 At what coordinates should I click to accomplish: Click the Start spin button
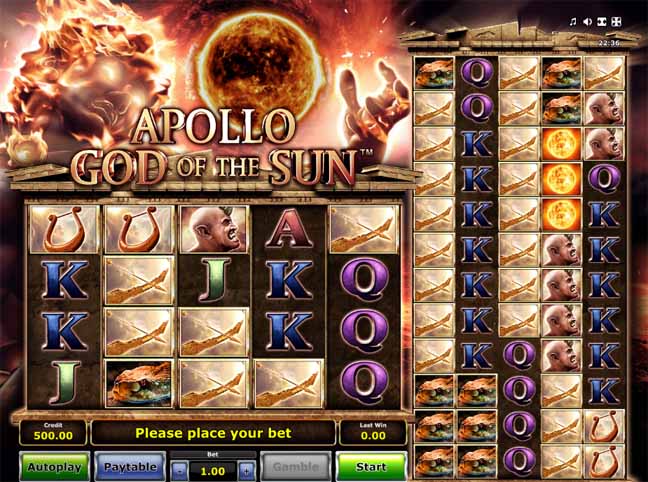pos(371,466)
